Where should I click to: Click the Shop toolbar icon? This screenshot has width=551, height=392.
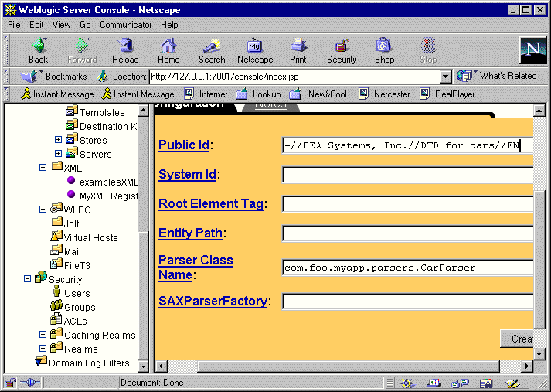pos(384,50)
